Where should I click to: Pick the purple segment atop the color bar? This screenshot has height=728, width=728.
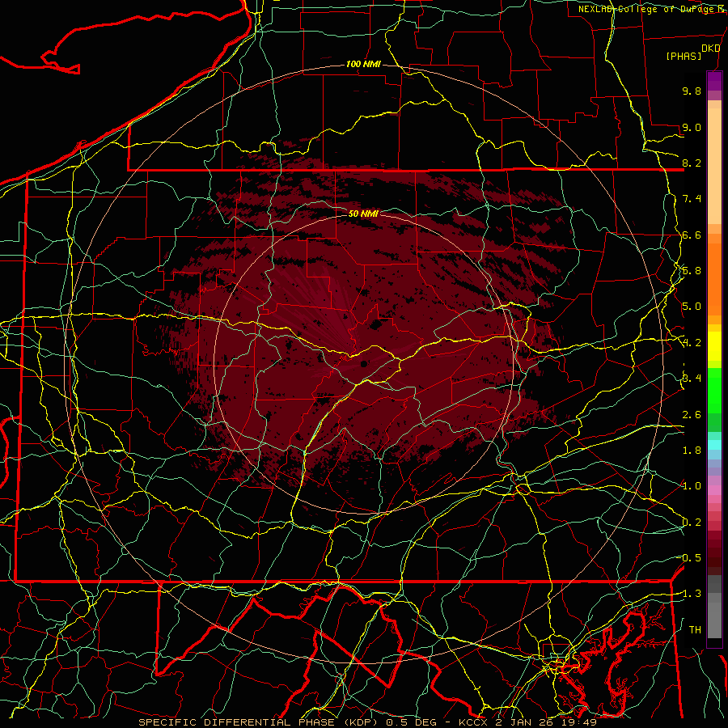pos(714,81)
